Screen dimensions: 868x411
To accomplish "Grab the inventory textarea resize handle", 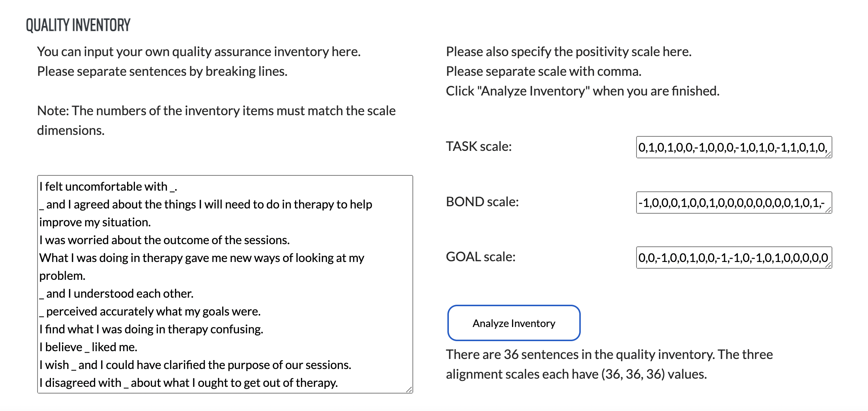I will [409, 389].
